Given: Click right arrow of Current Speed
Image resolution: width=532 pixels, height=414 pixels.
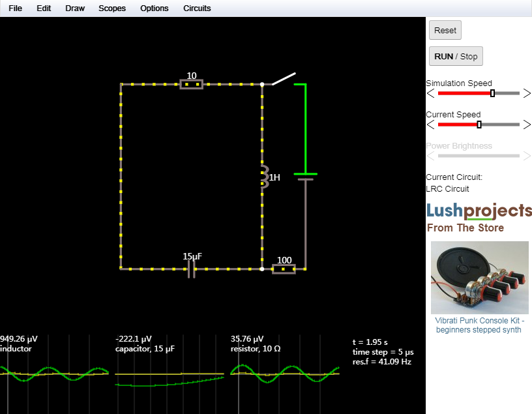Looking at the screenshot, I should point(527,125).
